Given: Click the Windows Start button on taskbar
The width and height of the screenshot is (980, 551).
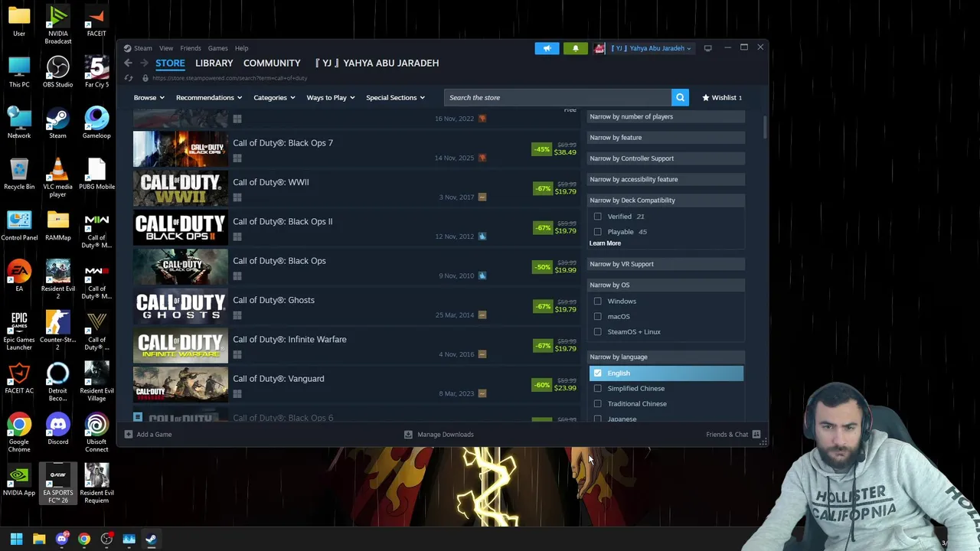Looking at the screenshot, I should click(16, 539).
